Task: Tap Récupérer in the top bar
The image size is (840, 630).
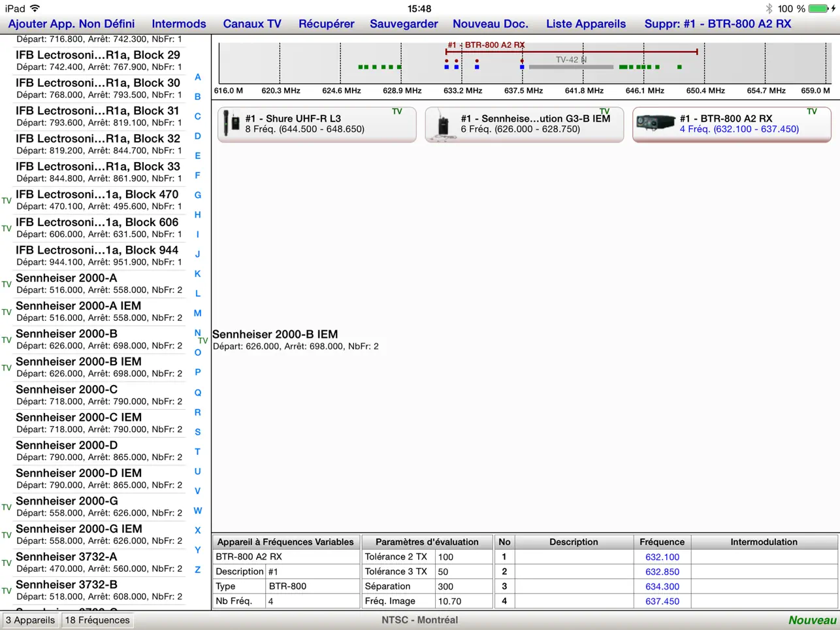Action: click(327, 24)
